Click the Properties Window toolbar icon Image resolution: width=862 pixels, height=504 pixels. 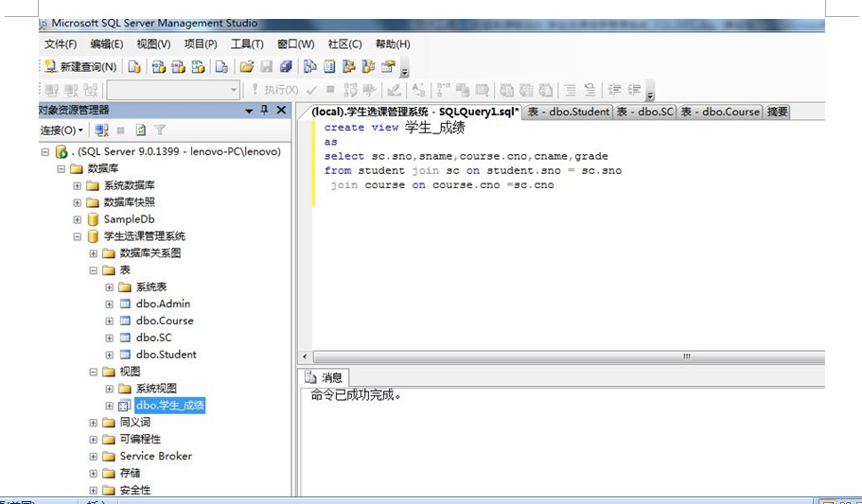[x=388, y=67]
